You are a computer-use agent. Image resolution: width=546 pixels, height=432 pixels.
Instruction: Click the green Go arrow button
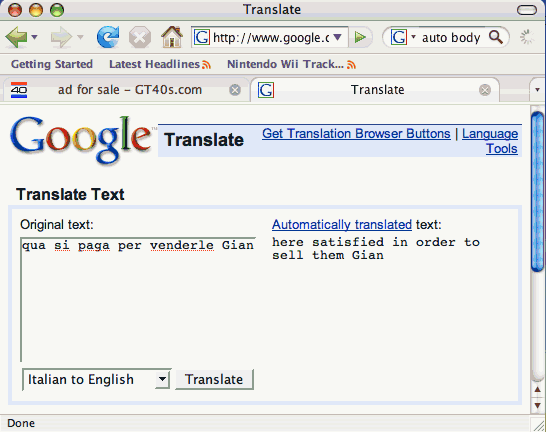pos(360,37)
